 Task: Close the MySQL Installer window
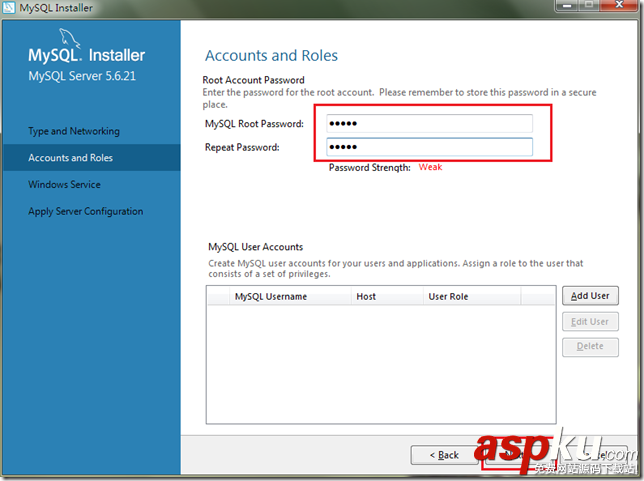(x=619, y=5)
